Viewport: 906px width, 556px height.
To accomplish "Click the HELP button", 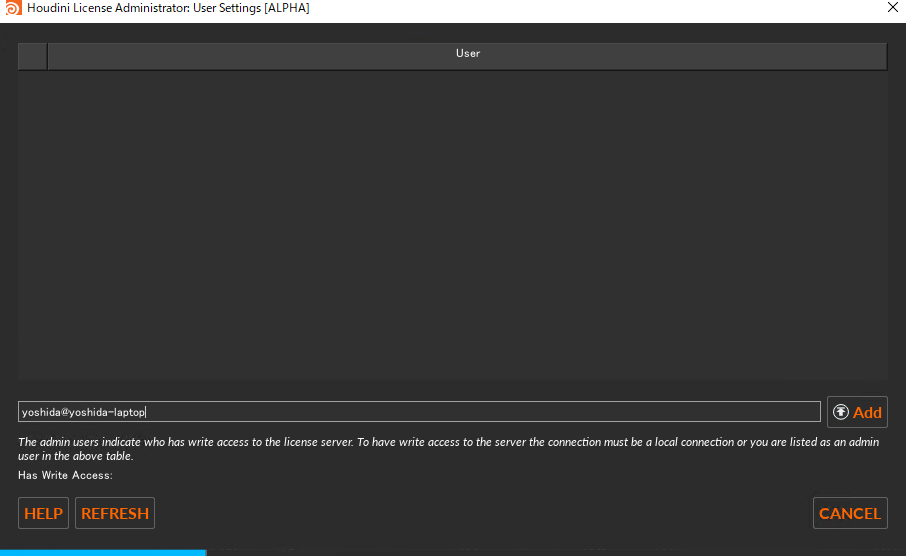I will point(43,513).
